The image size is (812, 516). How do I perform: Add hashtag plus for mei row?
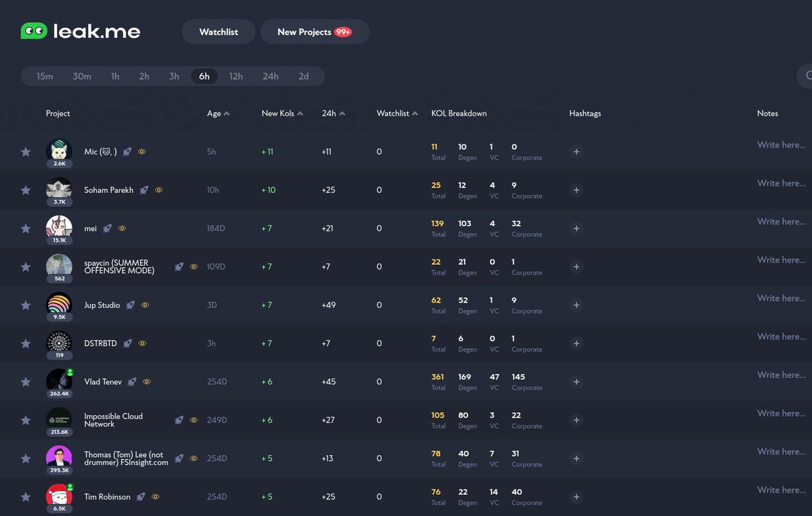[x=577, y=229]
